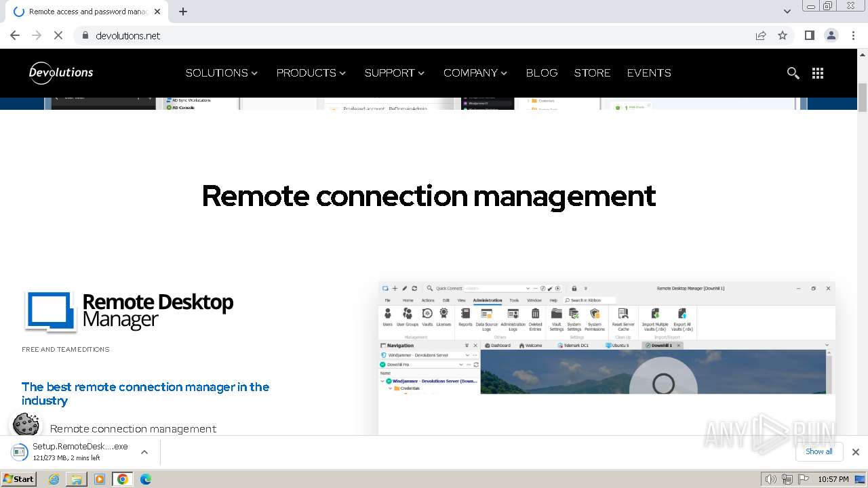The height and width of the screenshot is (488, 868).
Task: Click Chrome icon in taskbar
Action: [x=123, y=479]
